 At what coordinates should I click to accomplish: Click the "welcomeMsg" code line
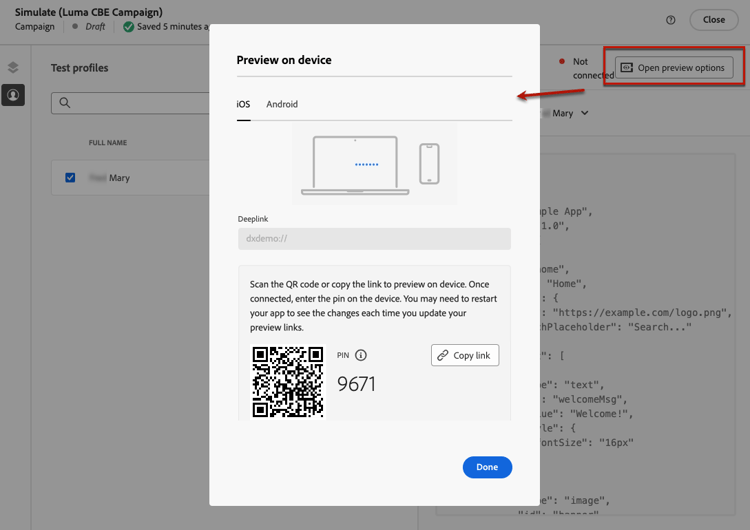point(584,399)
